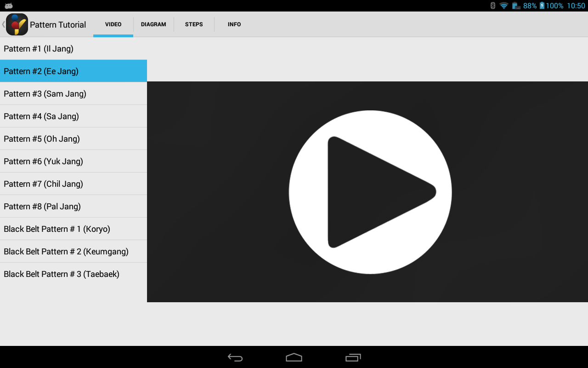This screenshot has height=368, width=588.
Task: Select Black Belt Pattern #2 (Keumgang)
Action: (73, 251)
